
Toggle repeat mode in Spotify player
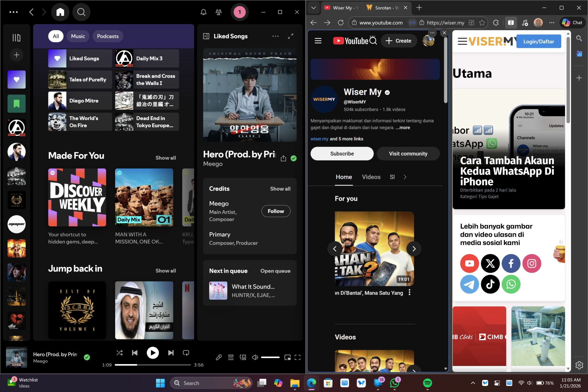(x=186, y=353)
